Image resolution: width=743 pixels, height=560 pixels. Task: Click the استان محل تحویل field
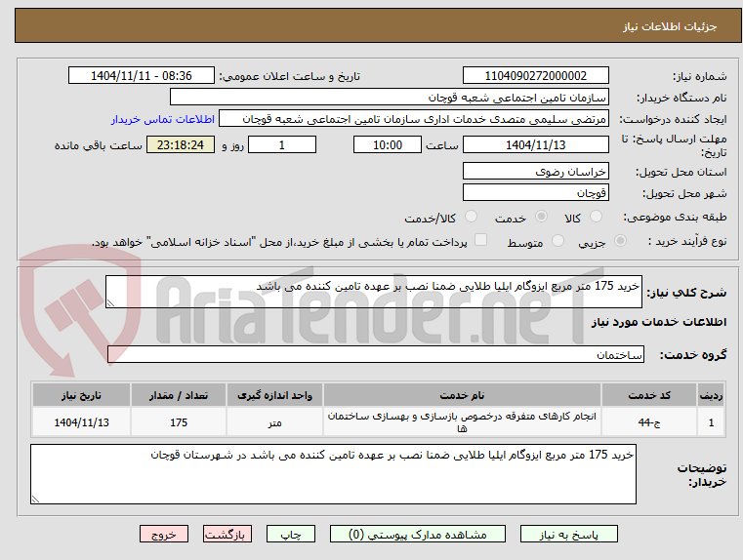click(536, 171)
